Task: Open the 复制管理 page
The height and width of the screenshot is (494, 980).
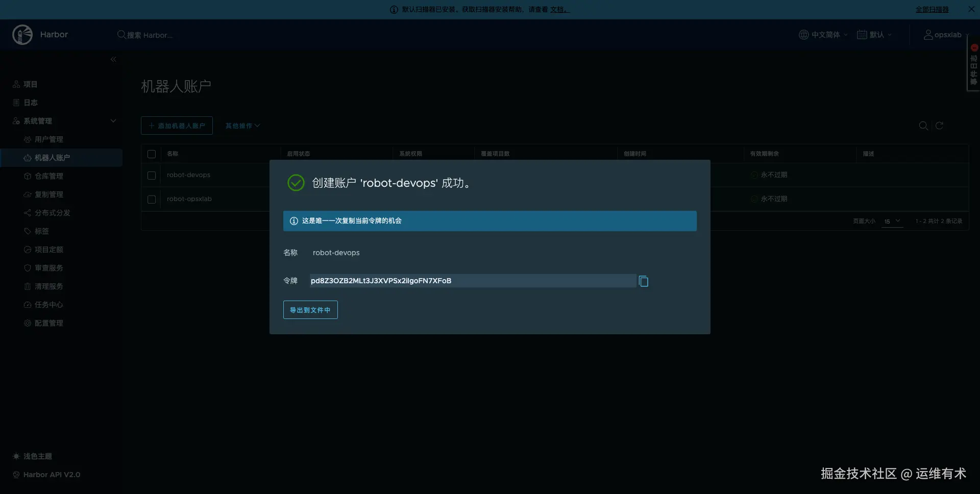Action: tap(48, 194)
